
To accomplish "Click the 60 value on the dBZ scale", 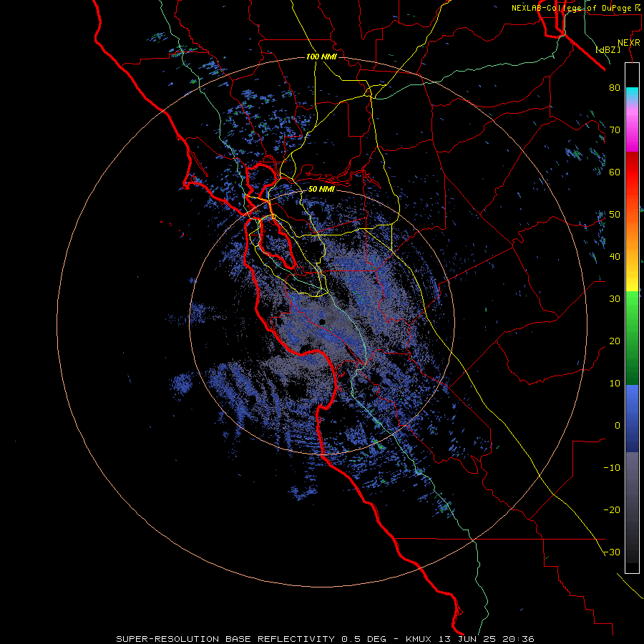I will coord(615,172).
